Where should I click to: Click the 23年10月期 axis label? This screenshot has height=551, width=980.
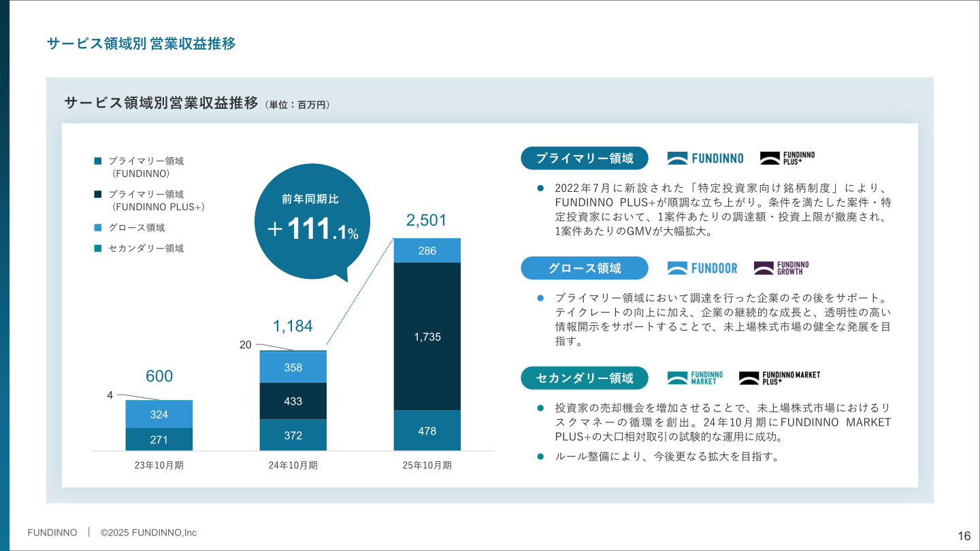[x=159, y=466]
